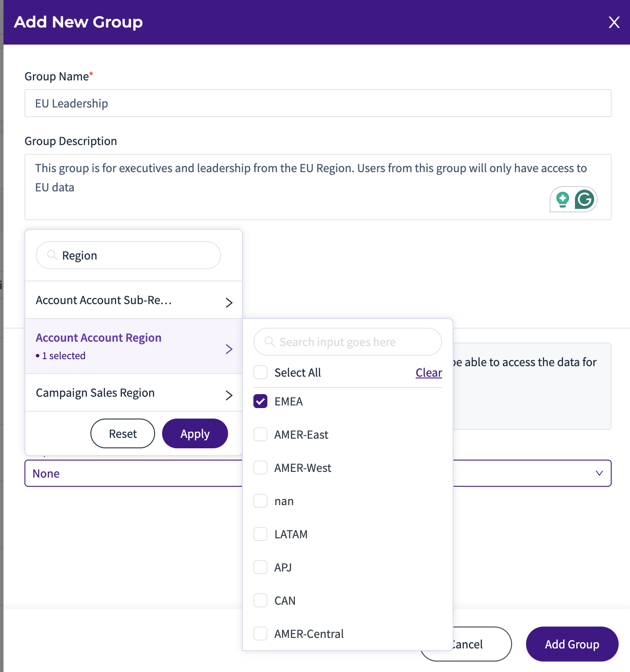Check the AMER-East option
Image resolution: width=630 pixels, height=672 pixels.
[260, 434]
